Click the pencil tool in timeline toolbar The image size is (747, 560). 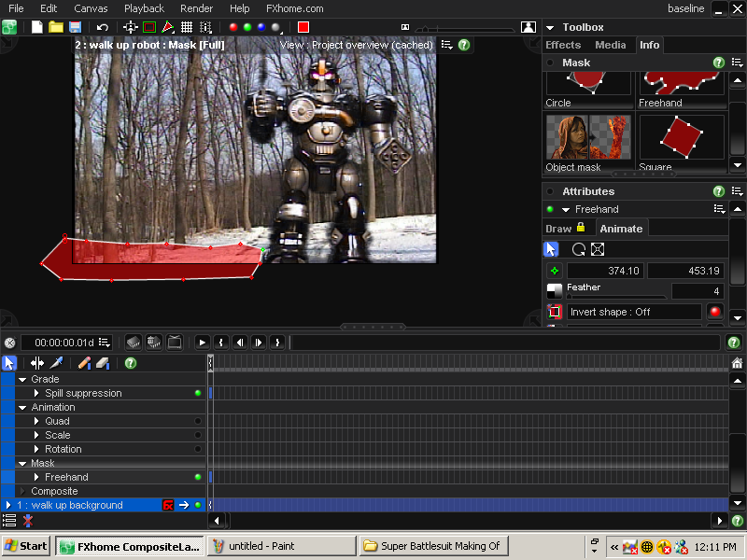[x=84, y=363]
